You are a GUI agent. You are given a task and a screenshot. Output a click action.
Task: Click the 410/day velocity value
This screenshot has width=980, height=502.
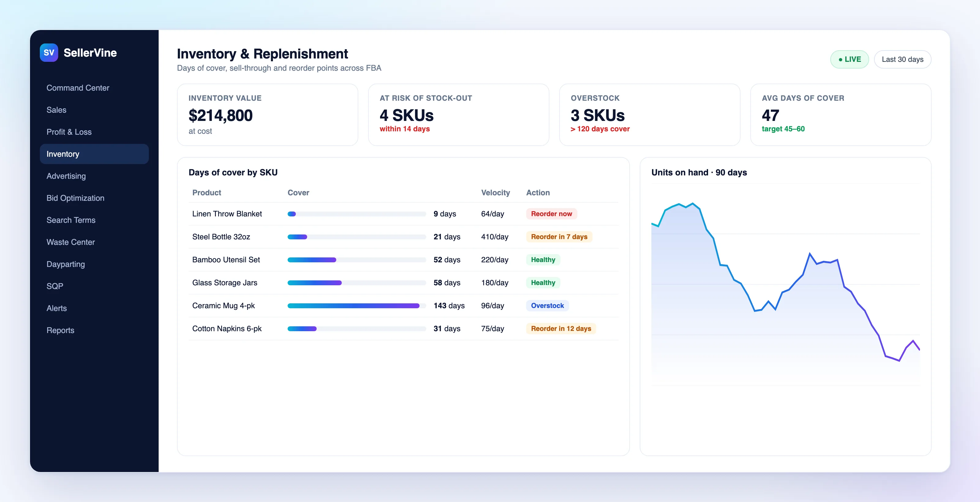[495, 237]
